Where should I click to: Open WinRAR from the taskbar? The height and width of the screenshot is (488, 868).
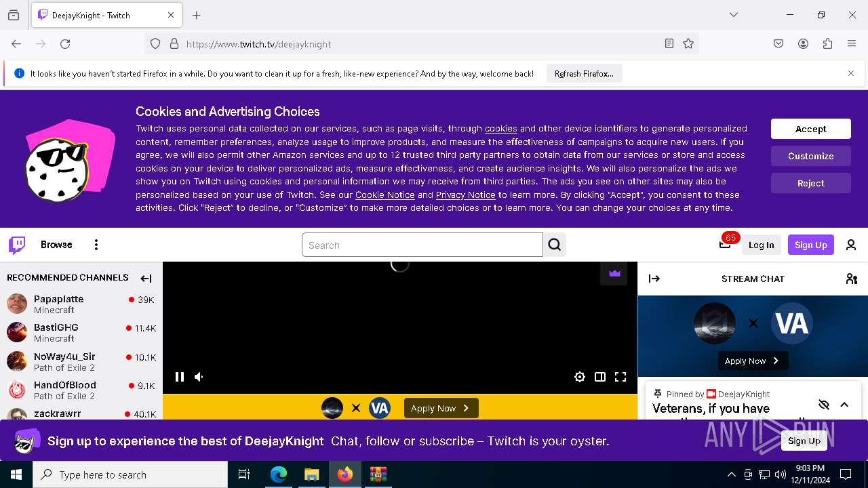(x=378, y=474)
